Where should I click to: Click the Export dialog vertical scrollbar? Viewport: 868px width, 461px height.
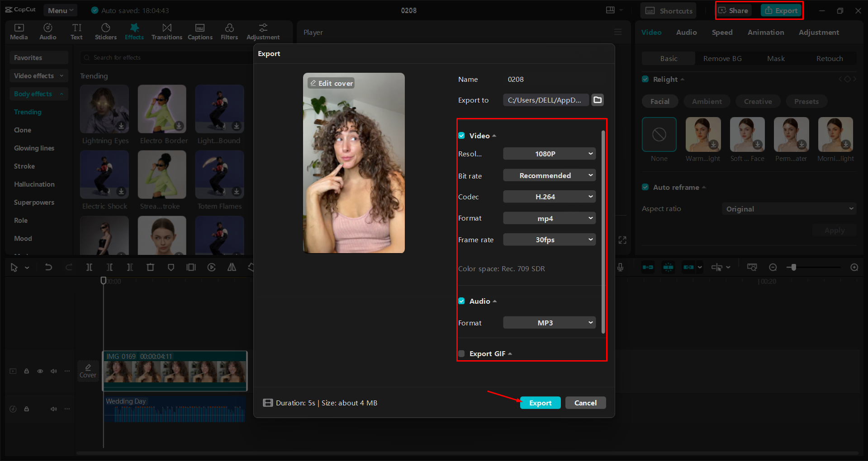(603, 232)
